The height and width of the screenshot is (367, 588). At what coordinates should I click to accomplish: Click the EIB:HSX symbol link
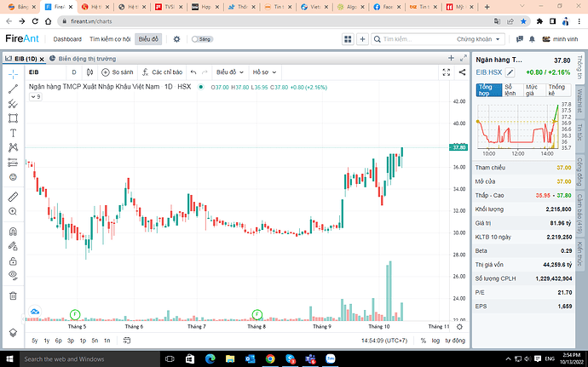489,72
